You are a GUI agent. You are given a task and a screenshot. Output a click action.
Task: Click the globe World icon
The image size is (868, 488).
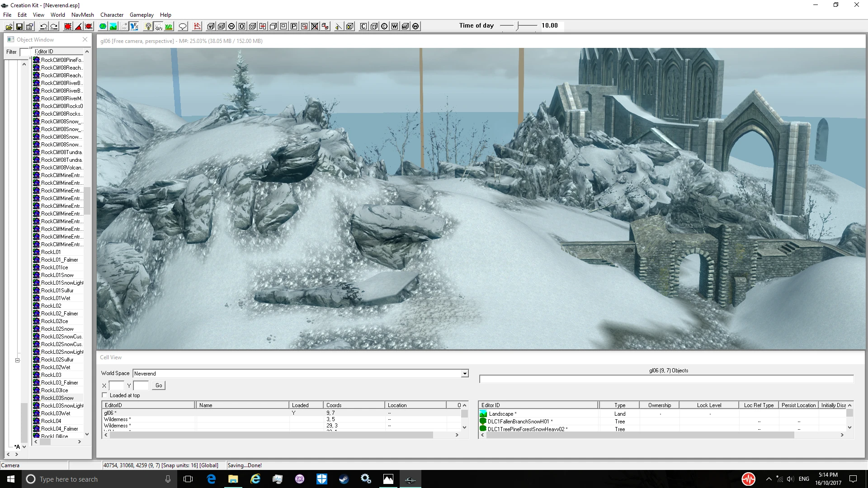click(103, 26)
